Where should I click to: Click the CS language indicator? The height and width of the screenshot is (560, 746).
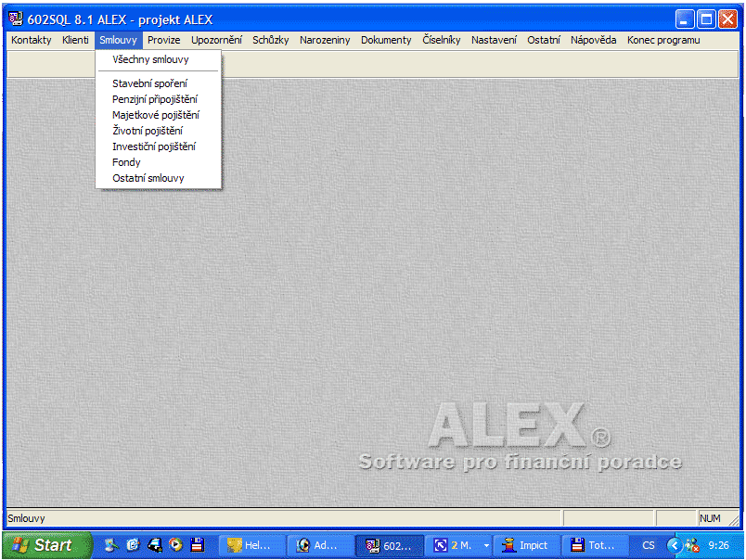[648, 545]
